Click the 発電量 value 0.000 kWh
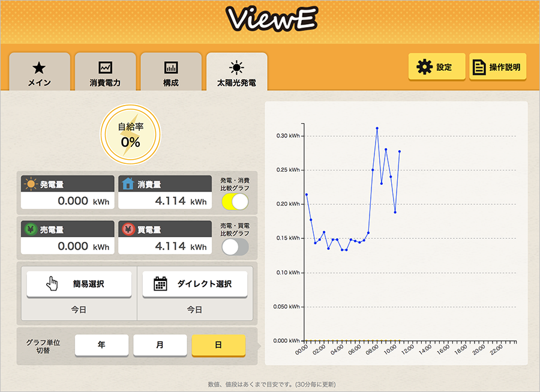Image resolution: width=540 pixels, height=392 pixels. [83, 201]
